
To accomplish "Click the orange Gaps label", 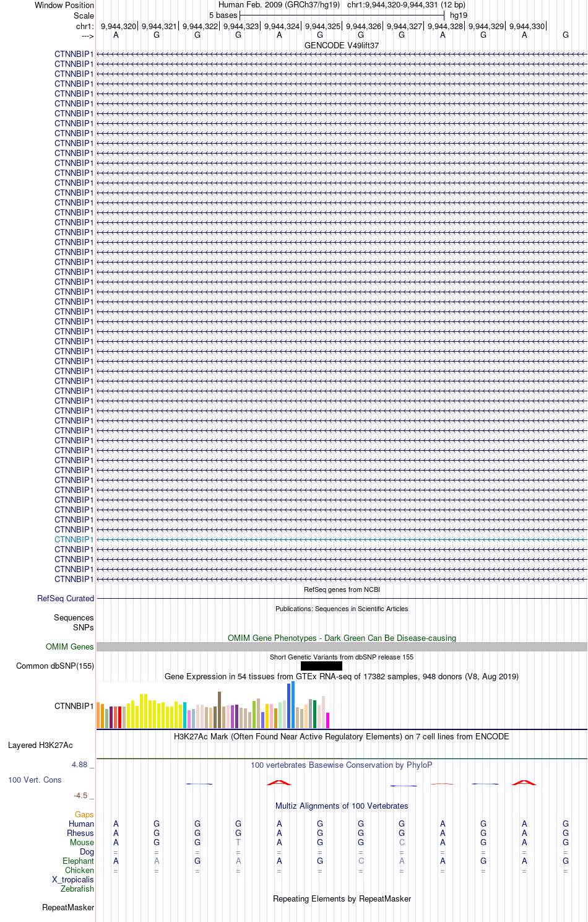I will pyautogui.click(x=84, y=814).
